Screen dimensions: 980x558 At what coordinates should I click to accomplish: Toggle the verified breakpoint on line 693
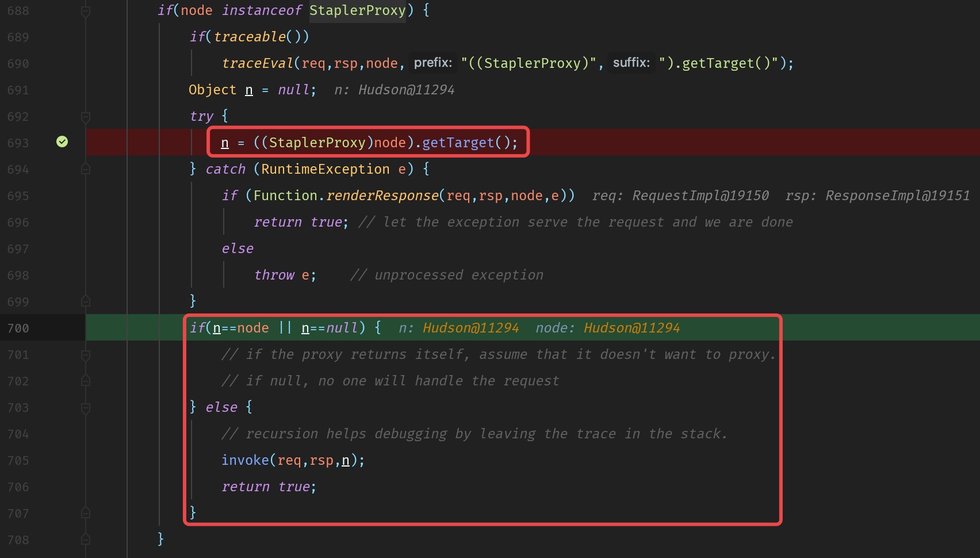62,142
